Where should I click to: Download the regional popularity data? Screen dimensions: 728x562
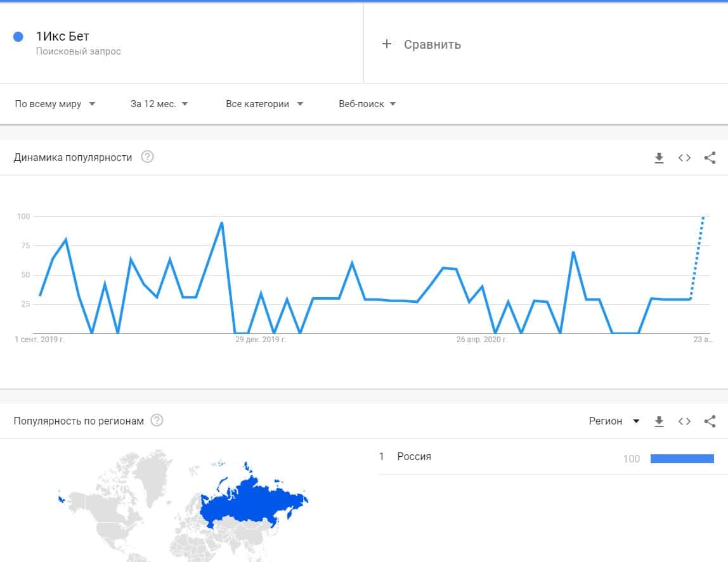(x=659, y=421)
